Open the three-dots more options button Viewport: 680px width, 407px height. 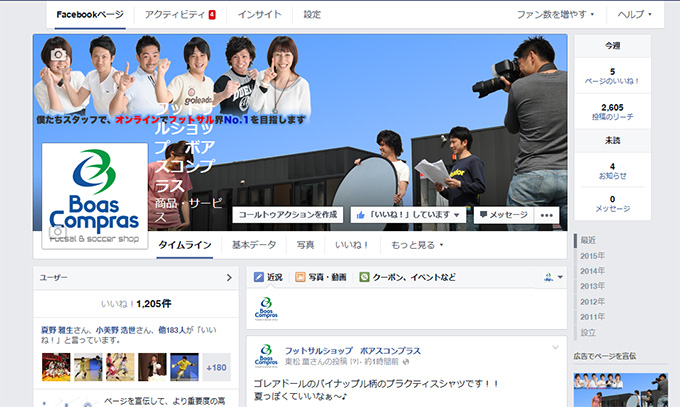pos(546,215)
